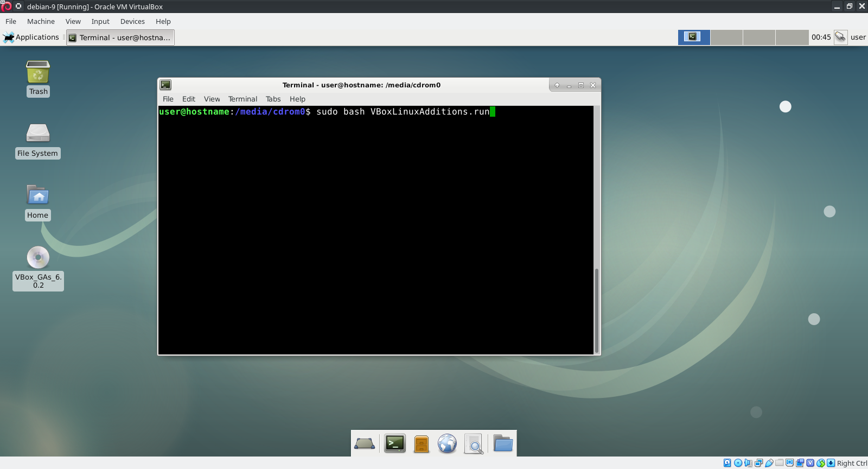Screen dimensions: 868x469
Task: Switch to the fourth workspace in the pager
Action: point(792,37)
